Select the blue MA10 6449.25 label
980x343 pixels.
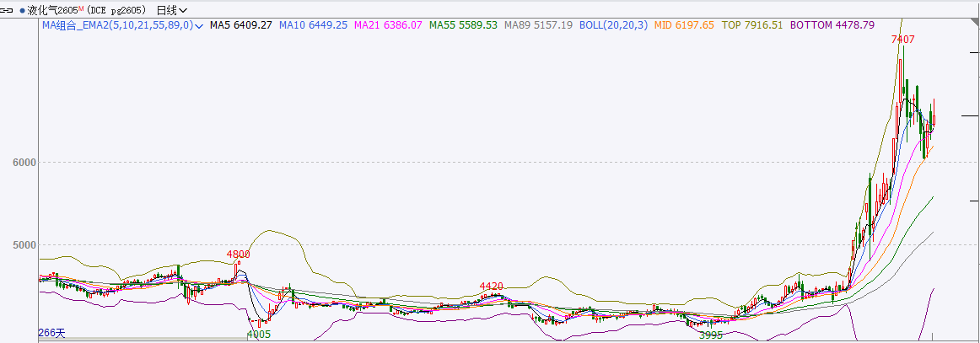coord(315,25)
